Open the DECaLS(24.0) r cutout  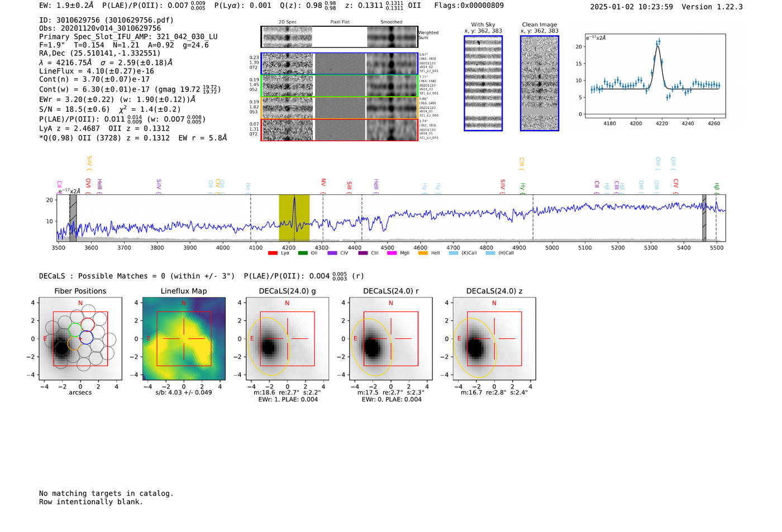(390, 338)
